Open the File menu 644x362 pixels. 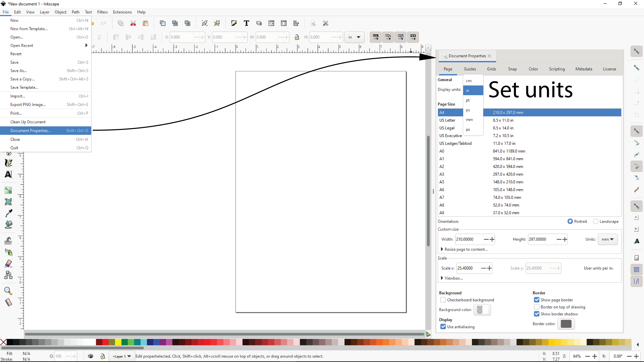point(6,12)
